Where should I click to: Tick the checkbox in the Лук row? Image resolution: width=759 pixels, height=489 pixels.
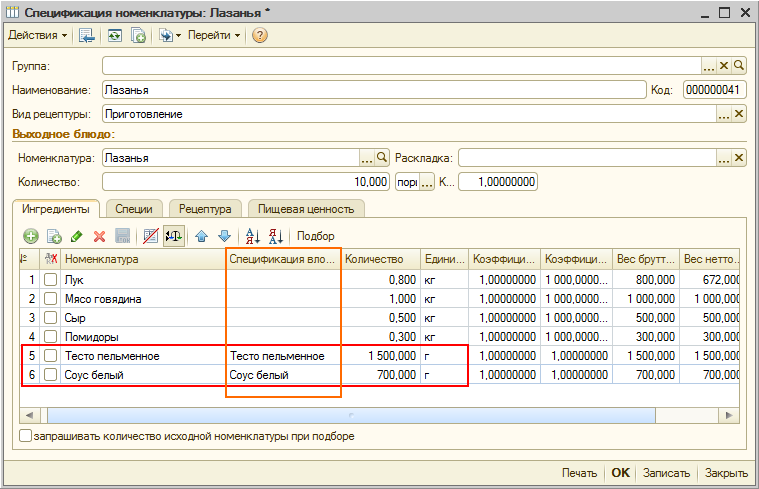[x=50, y=280]
